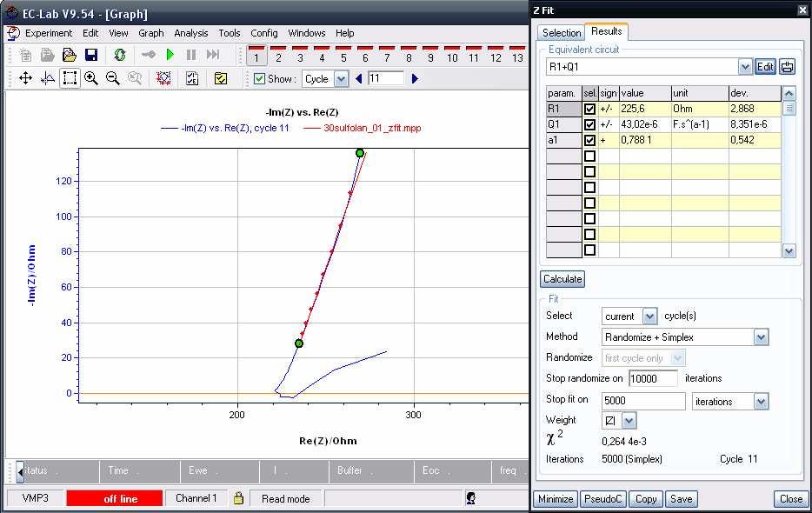Click the next technique skip button

[213, 55]
